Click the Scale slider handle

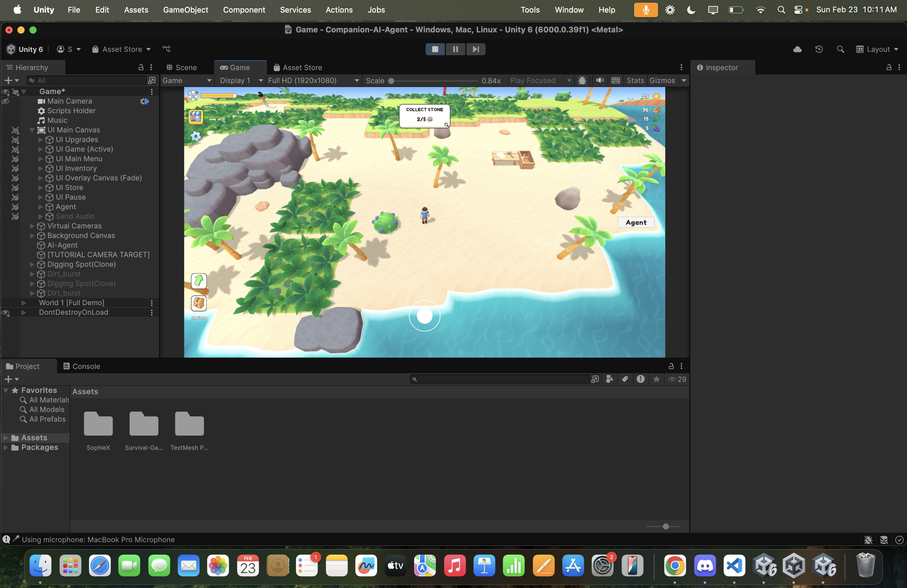(391, 81)
